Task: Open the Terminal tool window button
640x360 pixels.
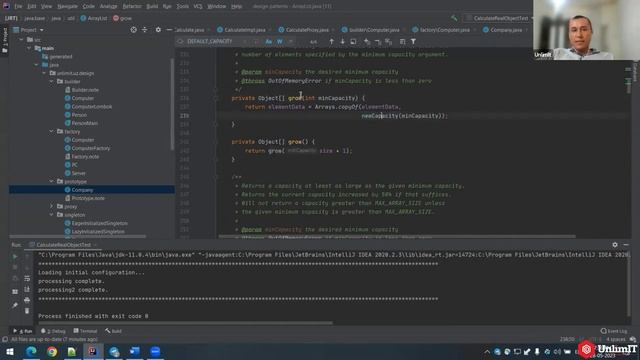Action: (85, 331)
